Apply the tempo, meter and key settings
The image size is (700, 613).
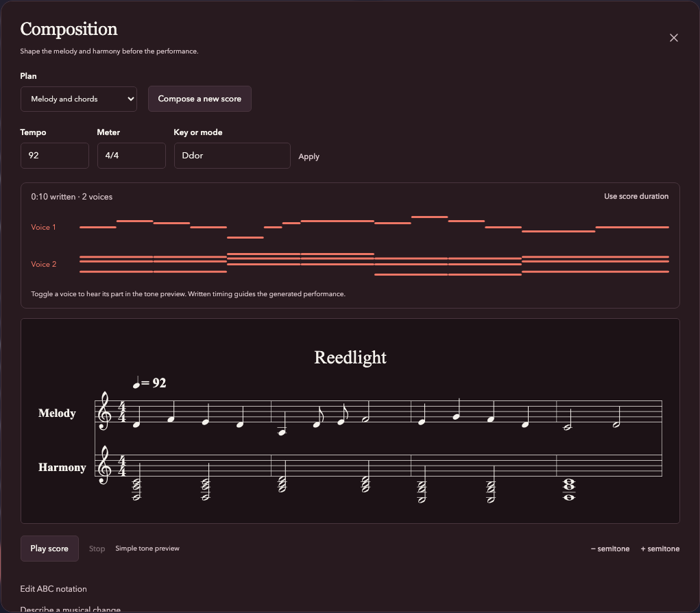[309, 157]
